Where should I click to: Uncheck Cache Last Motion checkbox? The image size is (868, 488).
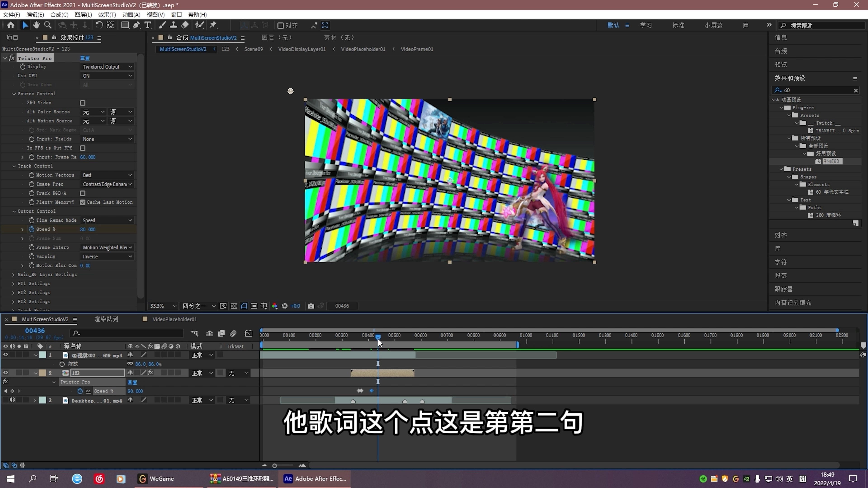83,202
